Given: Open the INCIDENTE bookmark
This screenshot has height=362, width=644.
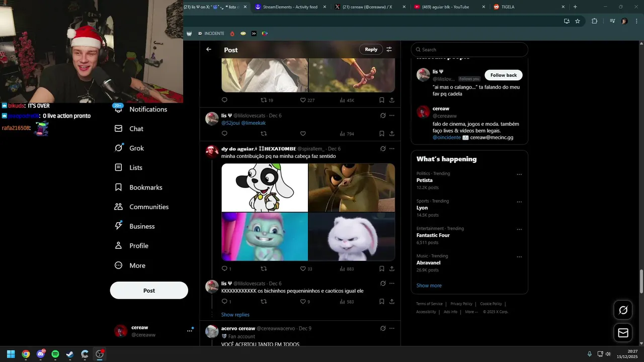Looking at the screenshot, I should tap(211, 34).
